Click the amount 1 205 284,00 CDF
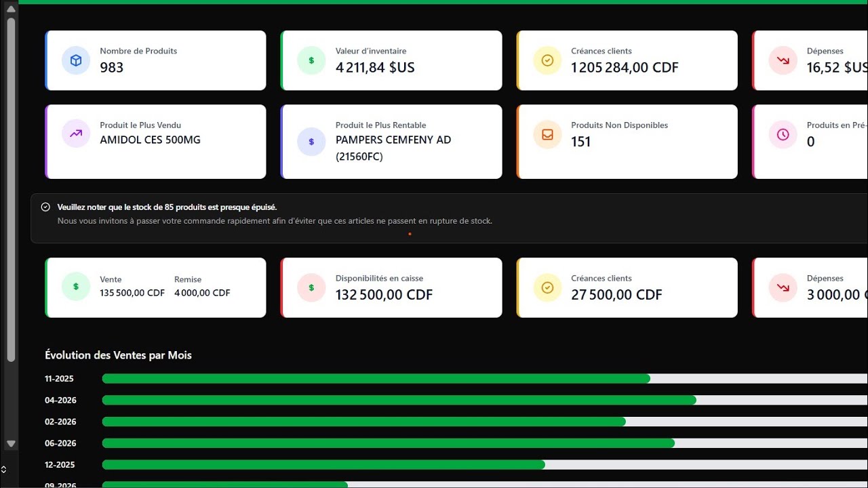 [625, 67]
